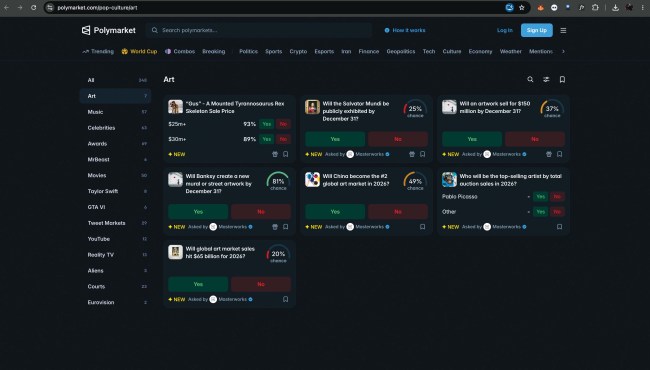This screenshot has height=370, width=650.
Task: Click gift icon on Gus Tyrannosaurus Rex card
Action: click(x=275, y=154)
